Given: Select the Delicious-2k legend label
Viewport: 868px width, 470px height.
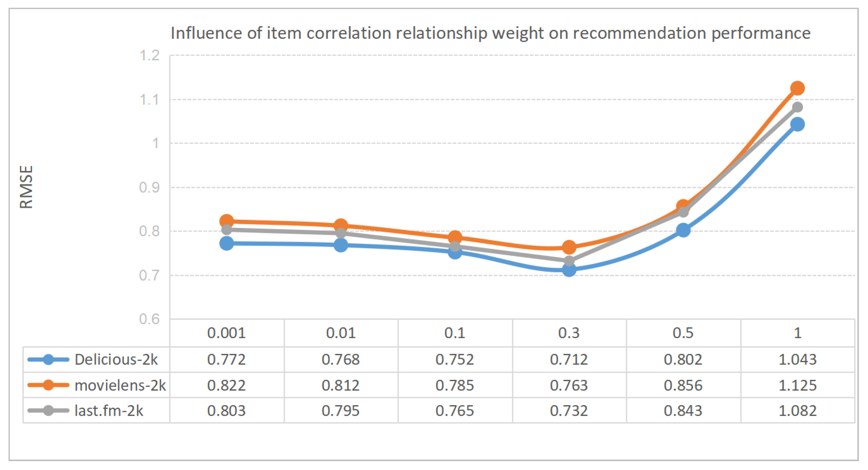Looking at the screenshot, I should click(x=116, y=359).
